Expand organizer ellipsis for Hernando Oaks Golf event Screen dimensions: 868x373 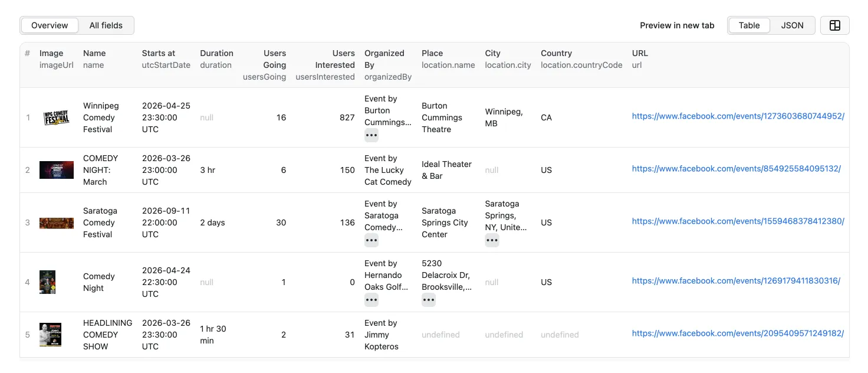(x=371, y=300)
